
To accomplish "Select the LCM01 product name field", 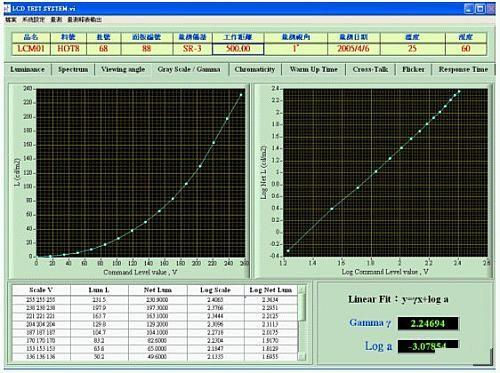I will click(x=31, y=49).
